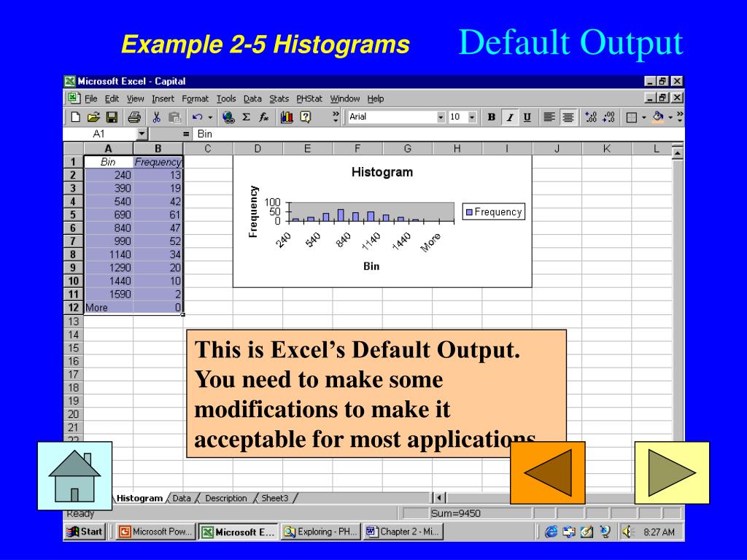Click the Borders icon

point(631,117)
